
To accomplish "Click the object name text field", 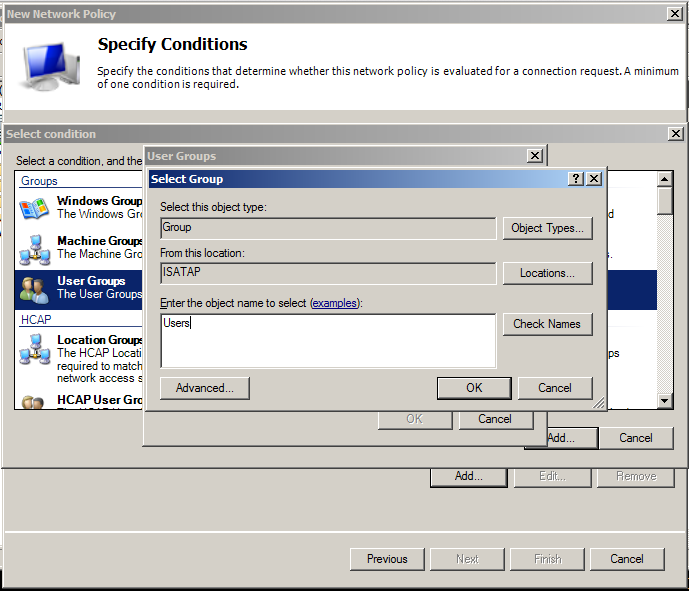I will click(328, 340).
